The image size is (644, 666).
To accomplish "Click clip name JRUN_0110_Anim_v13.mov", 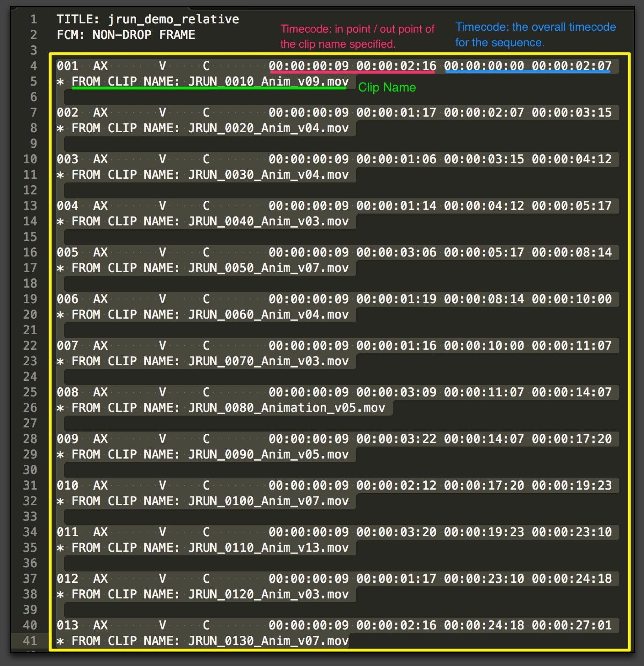I will coord(268,548).
